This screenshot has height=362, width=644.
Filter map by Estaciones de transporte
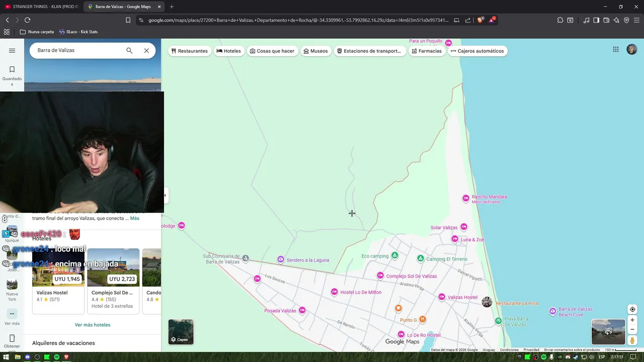tap(369, 51)
